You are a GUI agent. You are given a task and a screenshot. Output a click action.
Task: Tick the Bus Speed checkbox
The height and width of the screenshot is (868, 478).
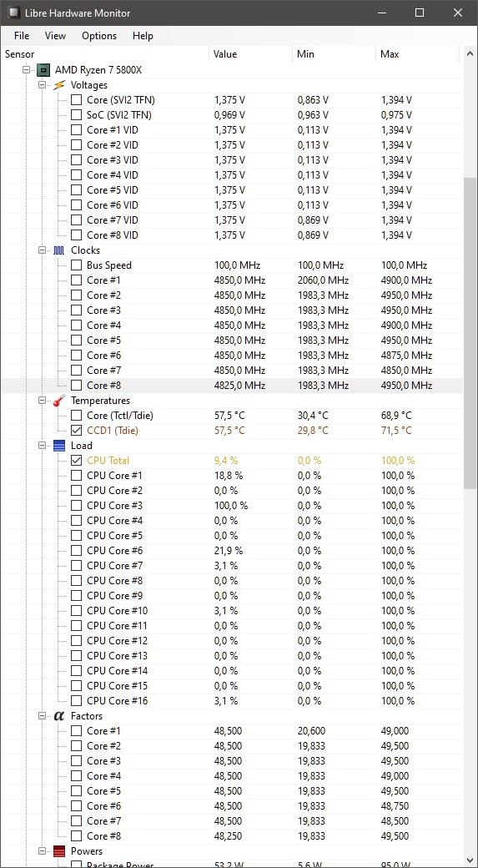[77, 265]
